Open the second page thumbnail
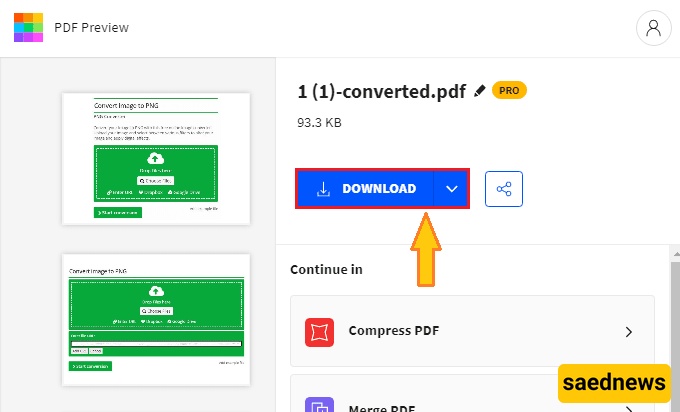 tap(157, 319)
